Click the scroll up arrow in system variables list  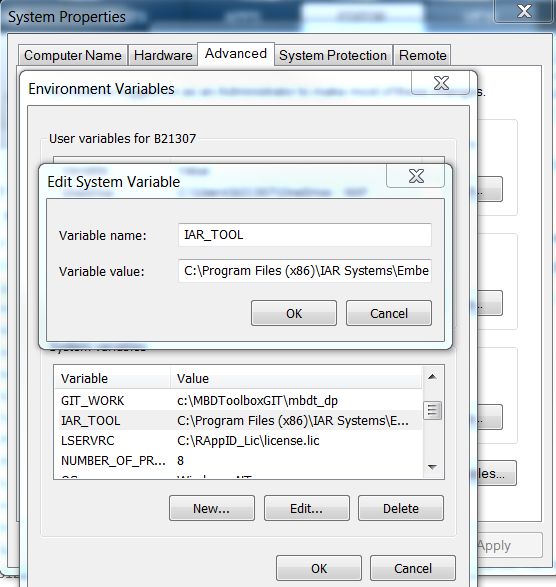432,377
